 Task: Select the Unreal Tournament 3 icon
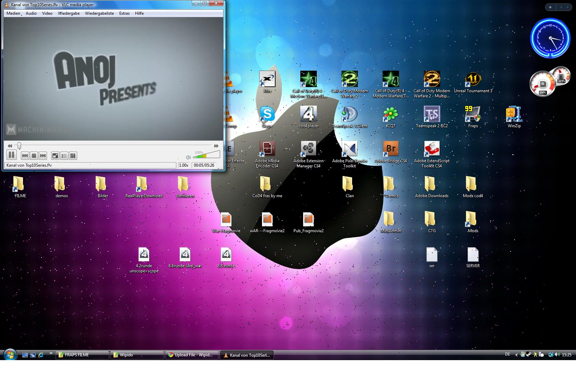(x=473, y=82)
